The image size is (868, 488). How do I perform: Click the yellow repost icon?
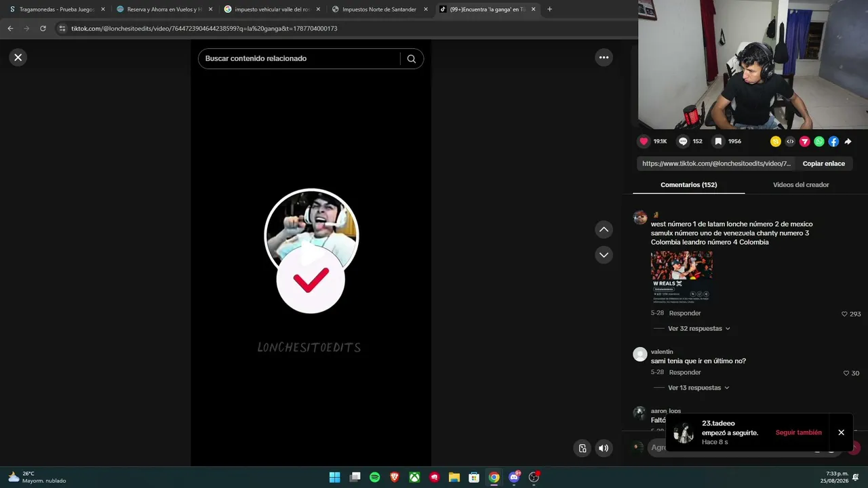(x=776, y=142)
